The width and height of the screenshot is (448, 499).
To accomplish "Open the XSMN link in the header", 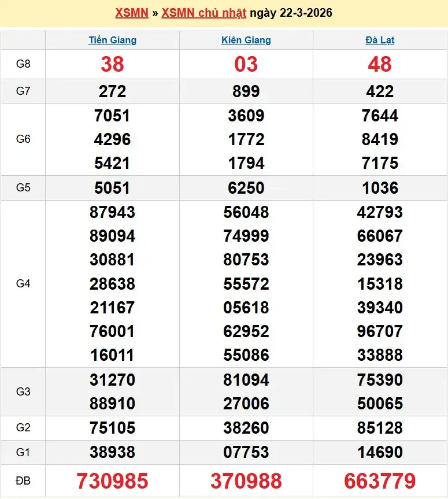I will (x=132, y=13).
